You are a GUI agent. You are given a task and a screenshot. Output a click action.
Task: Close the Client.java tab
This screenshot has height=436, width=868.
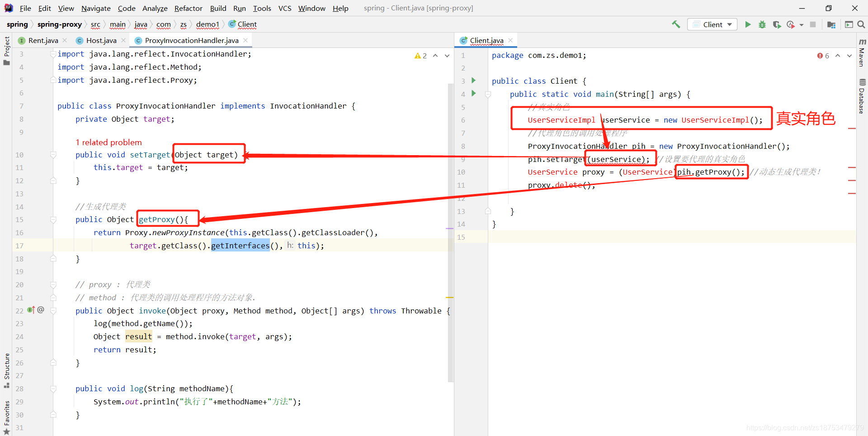[510, 40]
